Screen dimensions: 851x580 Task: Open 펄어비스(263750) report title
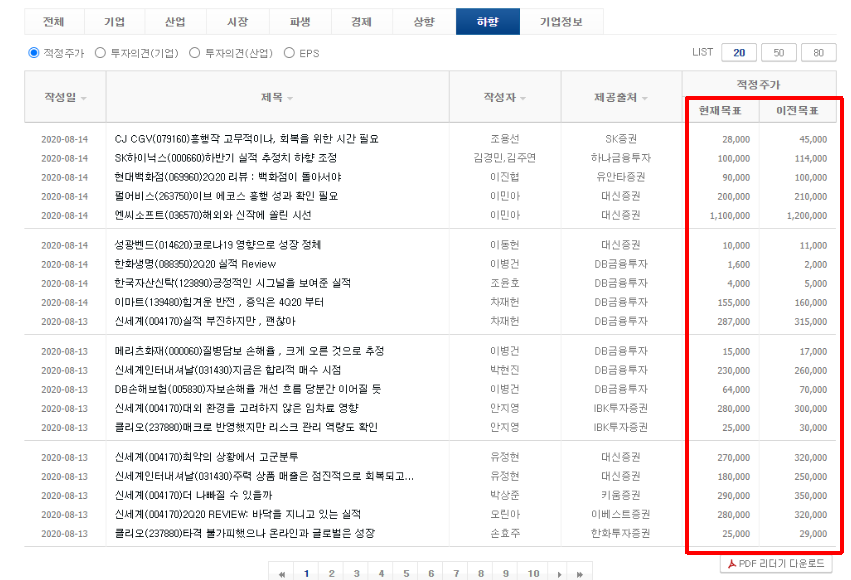226,196
